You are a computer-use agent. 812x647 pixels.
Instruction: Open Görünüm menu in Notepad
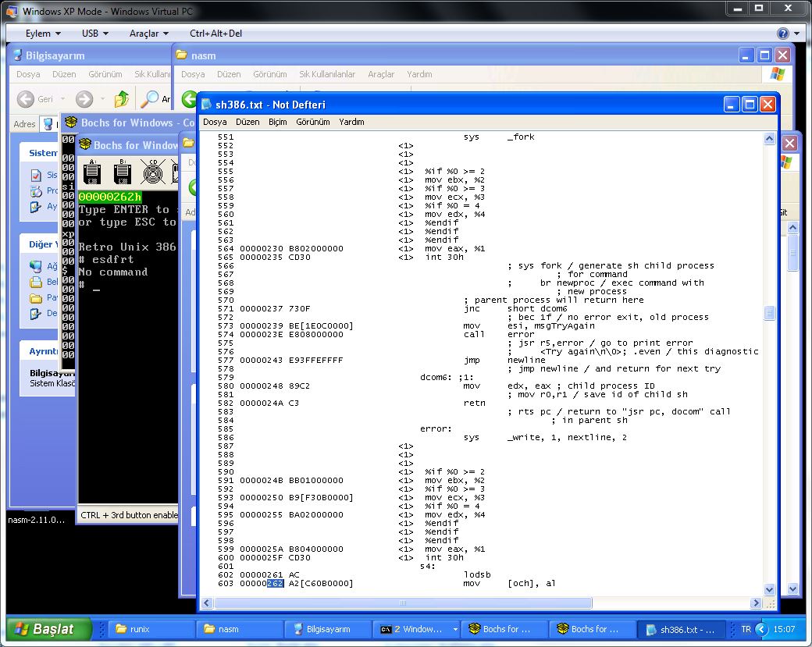[313, 123]
